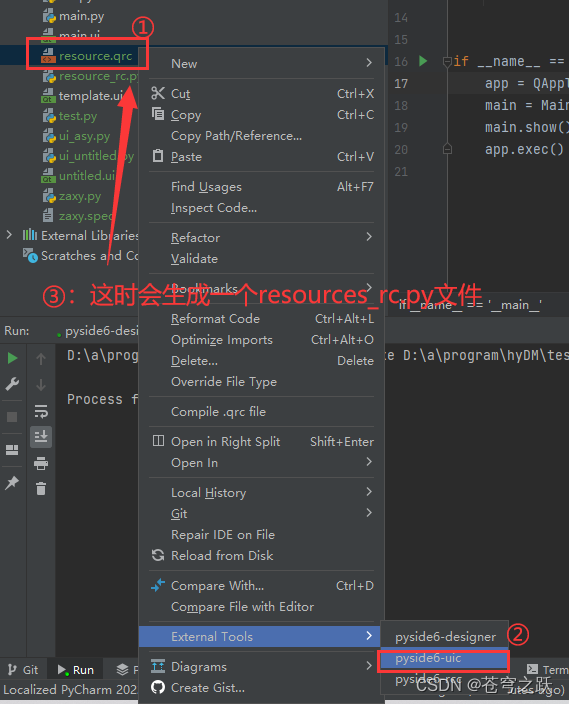The height and width of the screenshot is (704, 569).
Task: Choose Compile .qrc file
Action: pos(261,412)
